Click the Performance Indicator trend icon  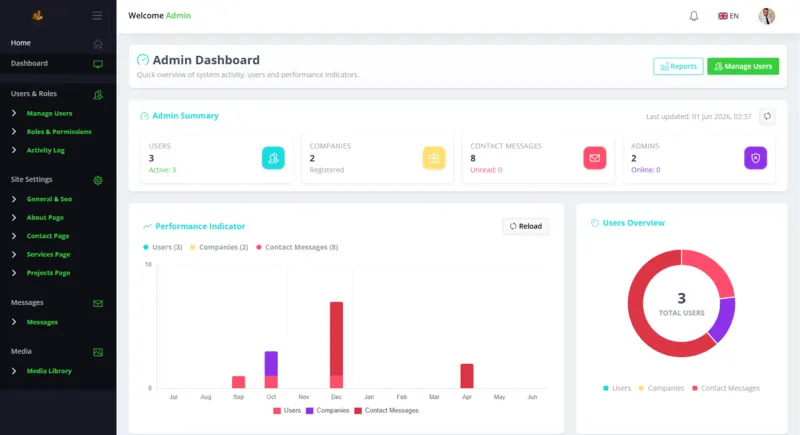tap(147, 226)
